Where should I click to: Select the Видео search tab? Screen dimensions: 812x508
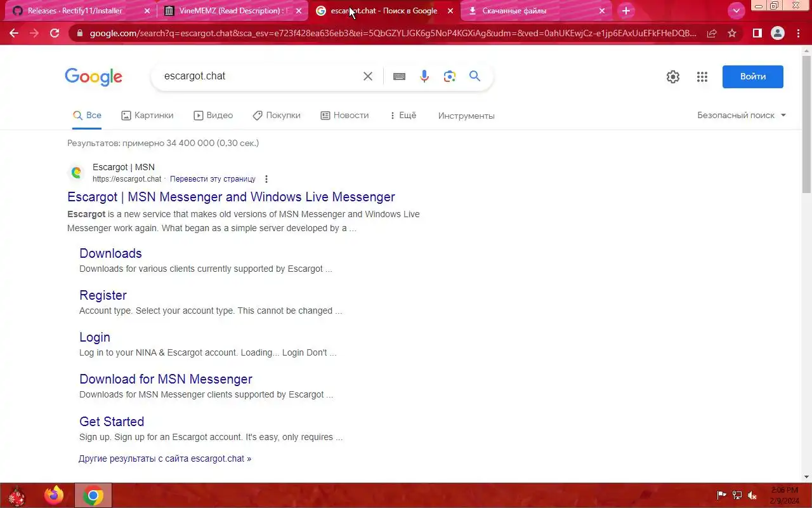click(x=213, y=115)
